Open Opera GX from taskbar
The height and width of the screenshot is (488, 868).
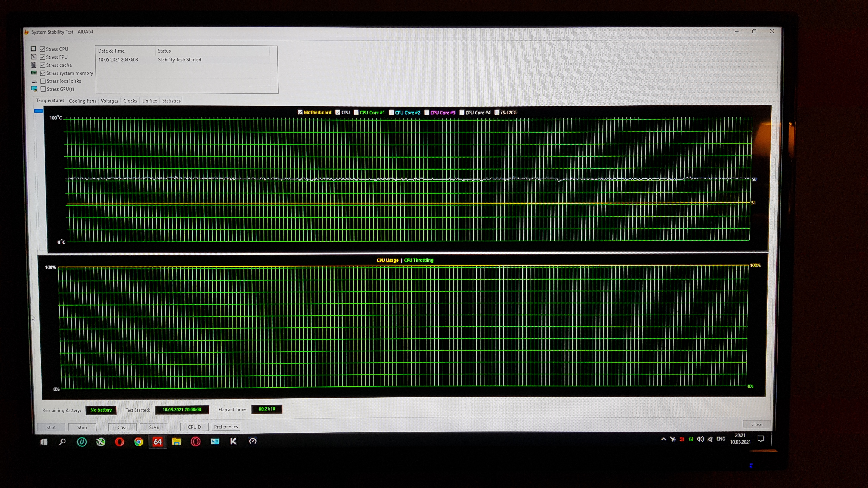196,442
